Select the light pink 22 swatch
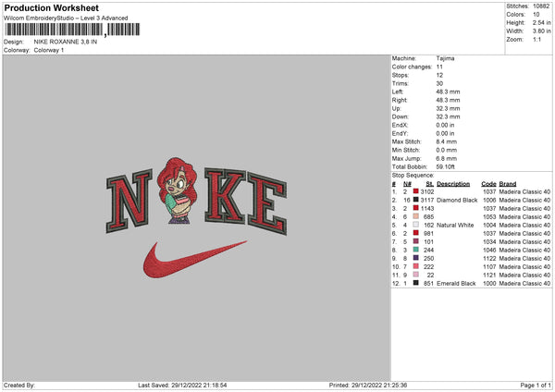The width and height of the screenshot is (555, 392). [416, 275]
